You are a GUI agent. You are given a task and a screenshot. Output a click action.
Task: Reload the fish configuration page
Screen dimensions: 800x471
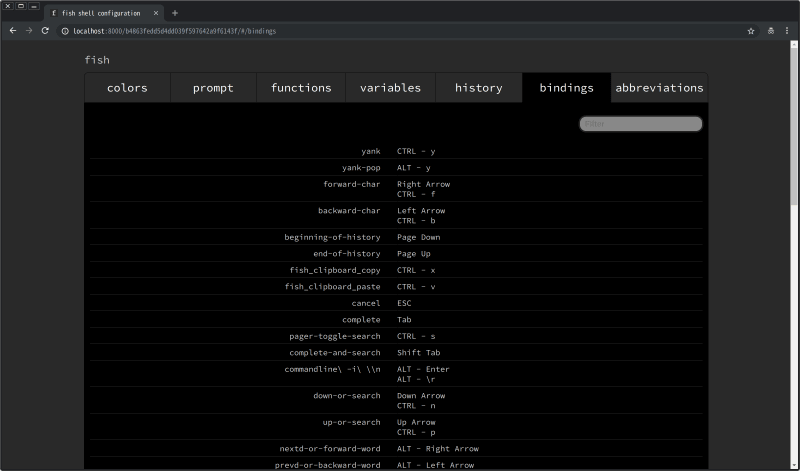45,31
